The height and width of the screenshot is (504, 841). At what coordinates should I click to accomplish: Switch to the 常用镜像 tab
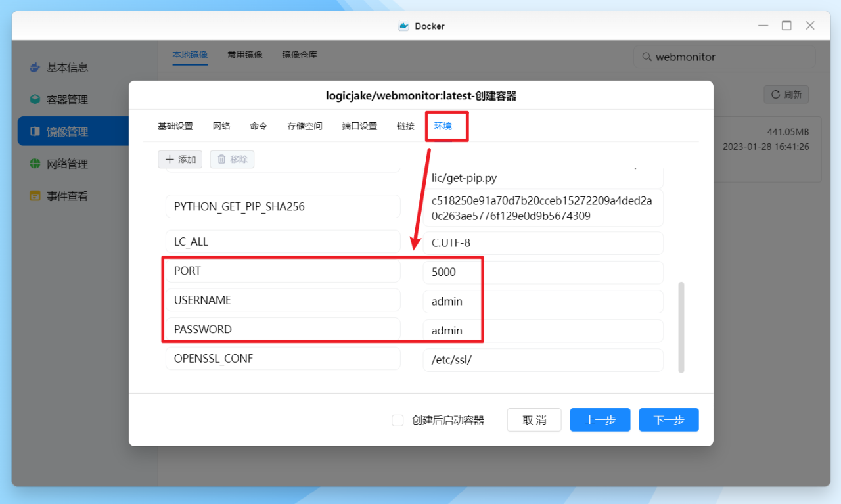coord(244,55)
